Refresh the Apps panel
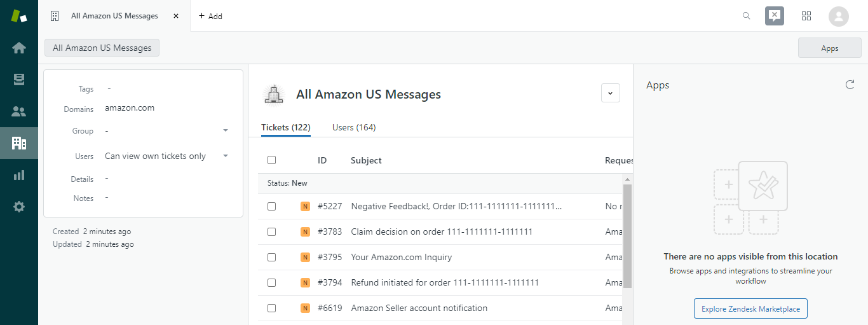This screenshot has width=868, height=325. [x=850, y=85]
